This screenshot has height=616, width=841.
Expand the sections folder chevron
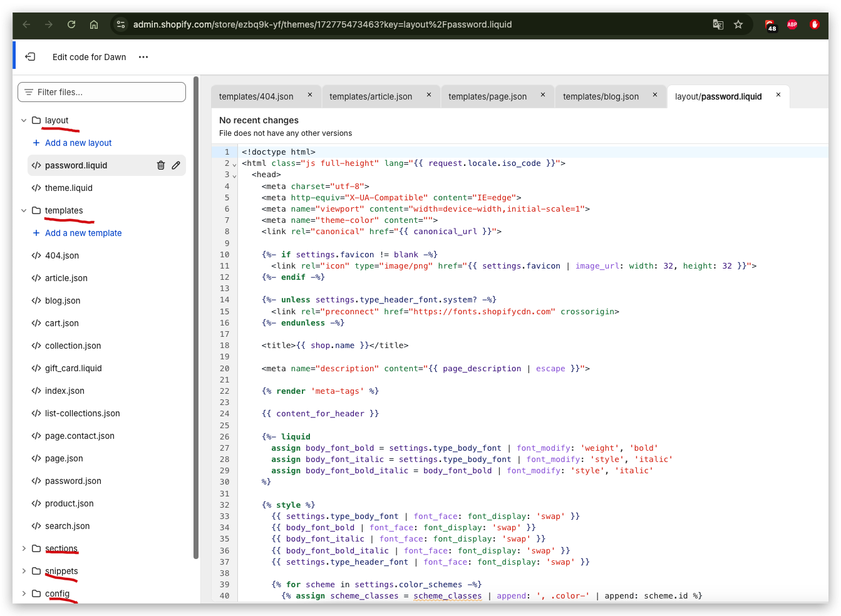[x=24, y=548]
